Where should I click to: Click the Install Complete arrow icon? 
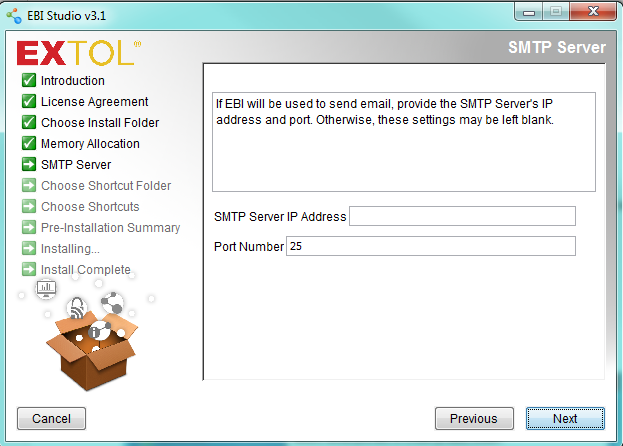29,270
